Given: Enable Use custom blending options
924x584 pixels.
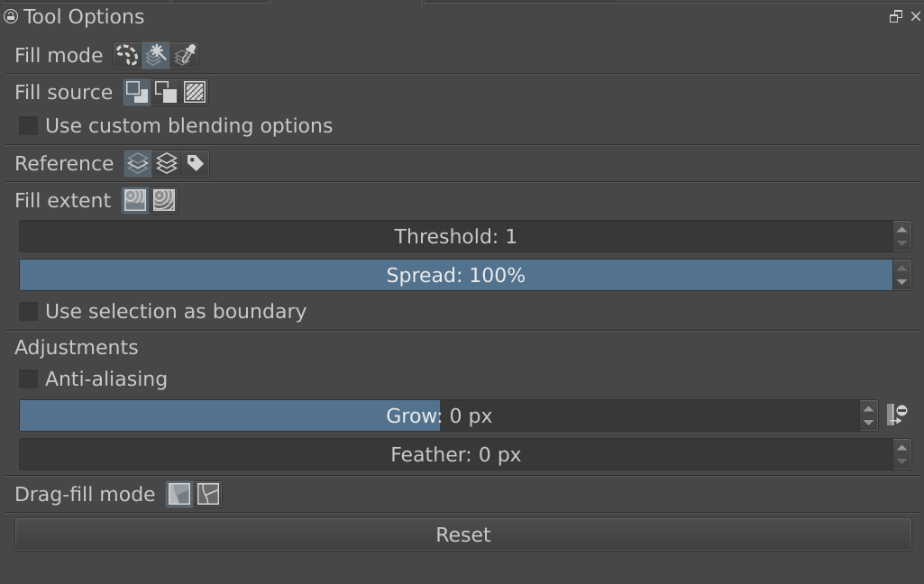Looking at the screenshot, I should point(29,126).
